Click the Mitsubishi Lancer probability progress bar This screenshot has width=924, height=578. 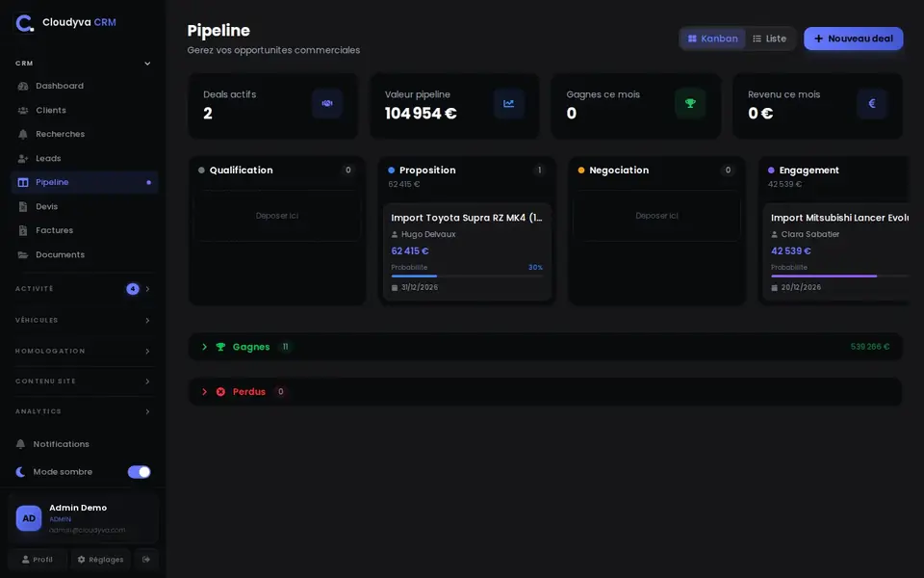(839, 276)
